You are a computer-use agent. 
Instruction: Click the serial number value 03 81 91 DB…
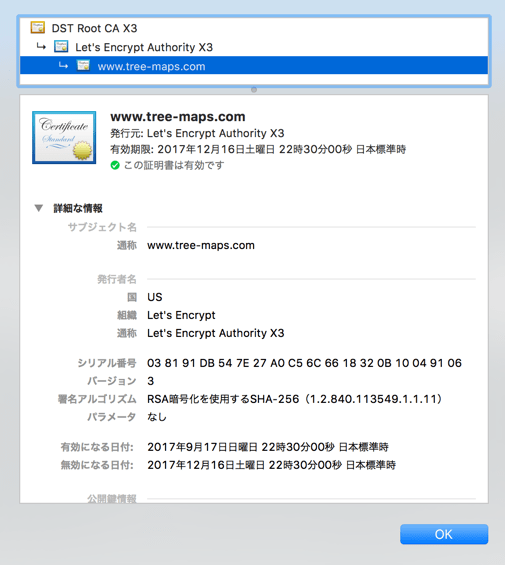(304, 363)
